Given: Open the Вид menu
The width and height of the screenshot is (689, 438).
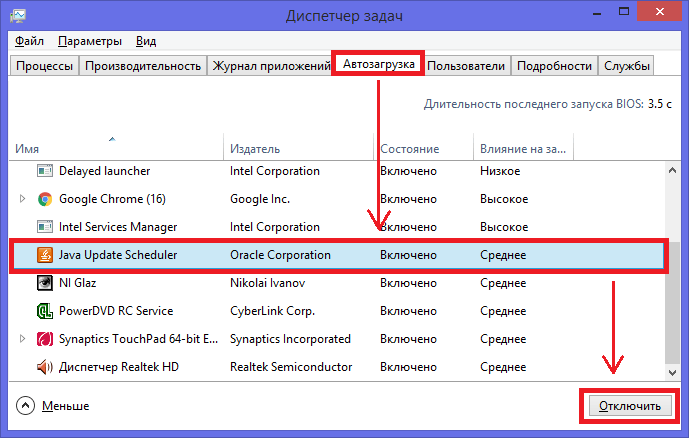Looking at the screenshot, I should coord(146,41).
